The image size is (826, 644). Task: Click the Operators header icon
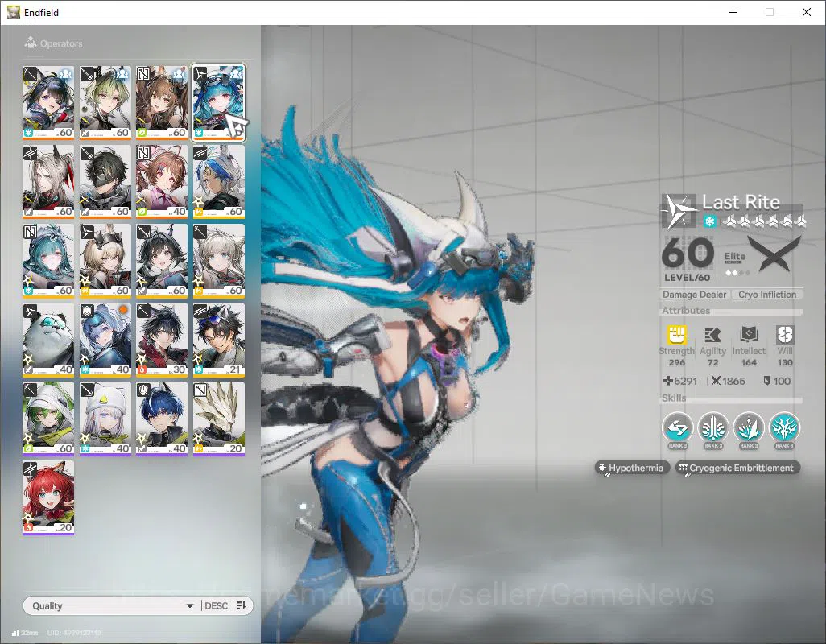(31, 43)
